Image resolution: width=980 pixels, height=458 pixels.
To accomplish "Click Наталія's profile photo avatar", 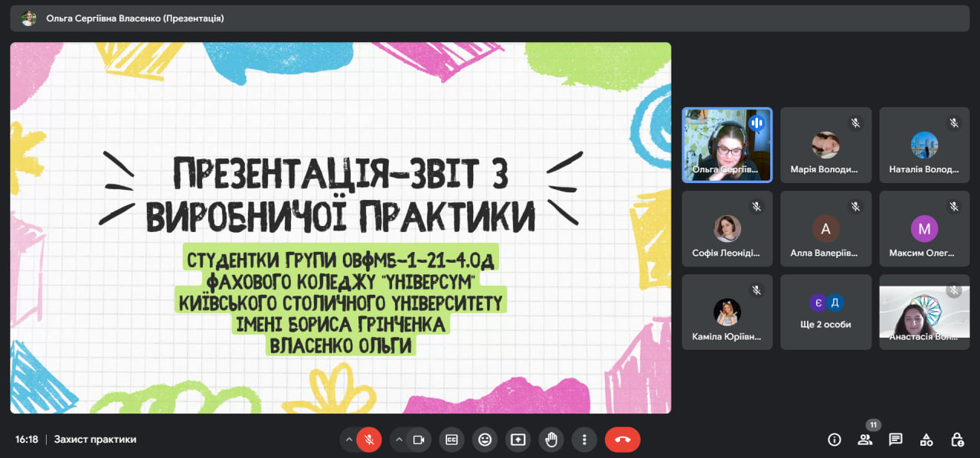I will point(925,145).
